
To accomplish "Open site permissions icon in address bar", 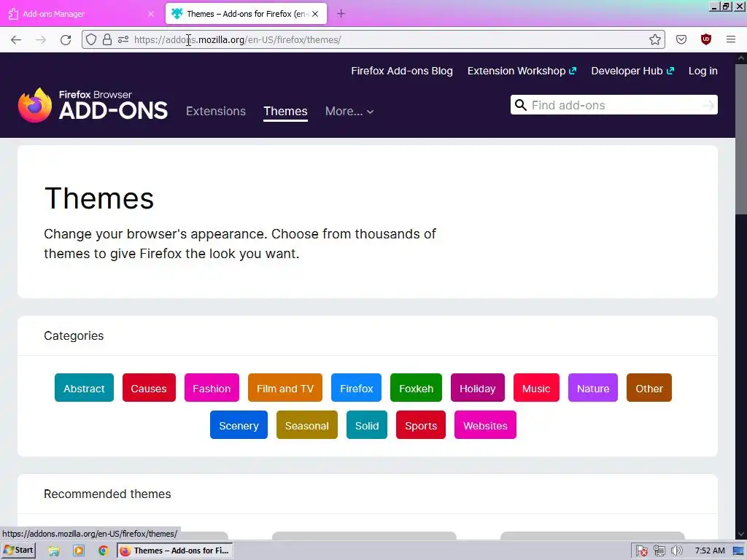I will [123, 39].
